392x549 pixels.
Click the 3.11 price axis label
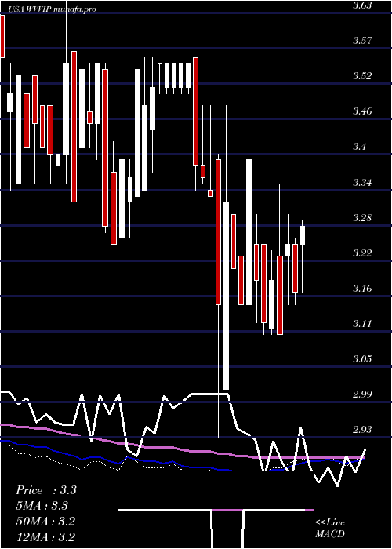click(362, 323)
